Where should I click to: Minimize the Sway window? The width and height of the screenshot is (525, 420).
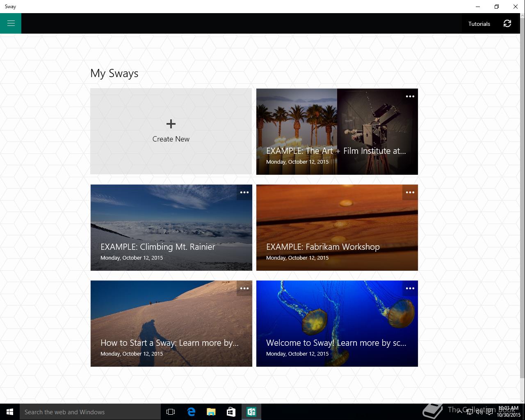(478, 7)
